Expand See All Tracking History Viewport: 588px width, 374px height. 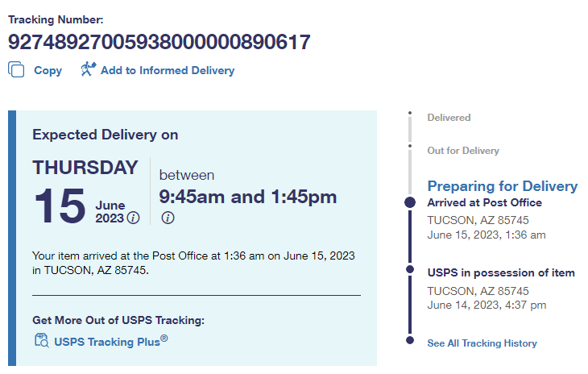(x=482, y=343)
